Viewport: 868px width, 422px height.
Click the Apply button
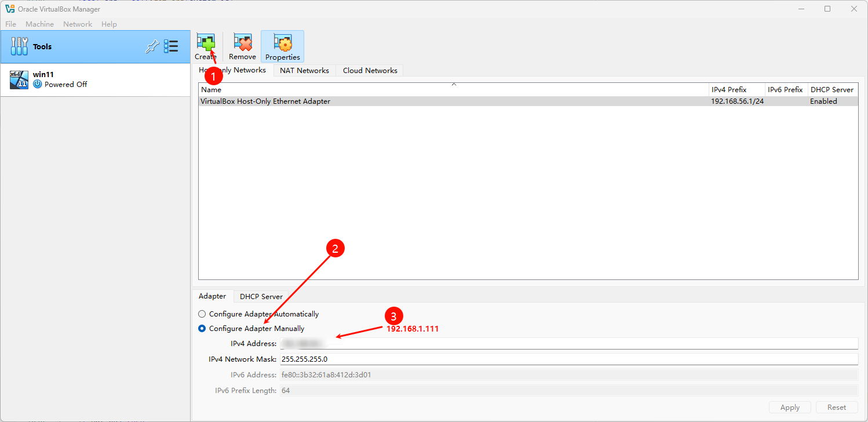pos(790,408)
